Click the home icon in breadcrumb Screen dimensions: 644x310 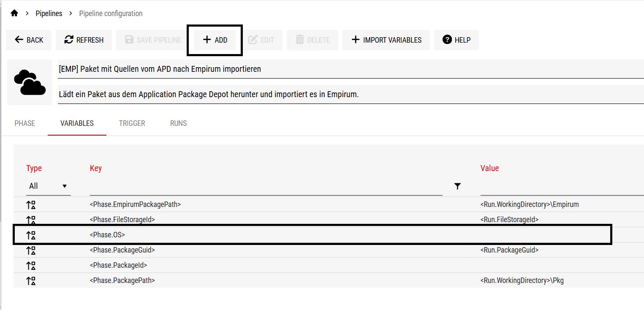point(14,13)
